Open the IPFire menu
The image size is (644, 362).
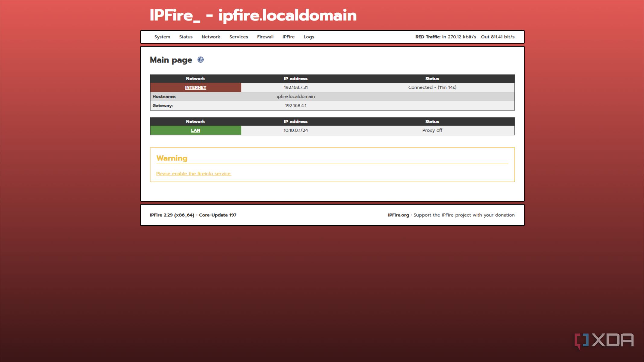point(288,37)
